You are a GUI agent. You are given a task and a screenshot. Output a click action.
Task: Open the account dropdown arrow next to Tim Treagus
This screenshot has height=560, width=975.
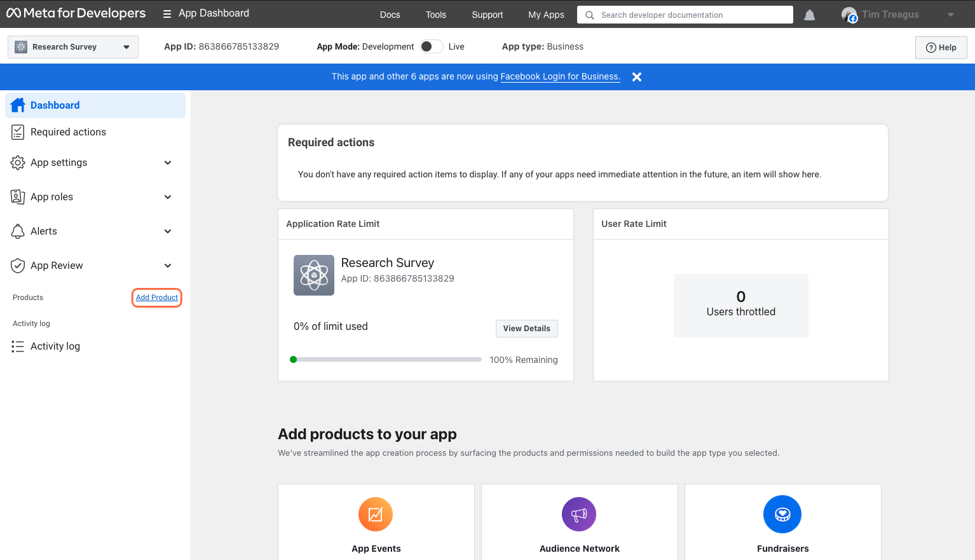coord(951,15)
